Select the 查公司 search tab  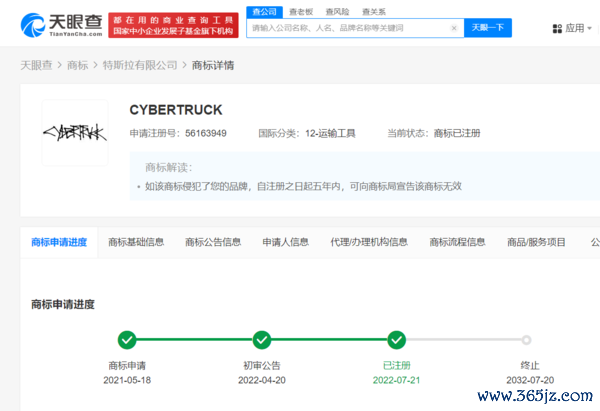264,12
